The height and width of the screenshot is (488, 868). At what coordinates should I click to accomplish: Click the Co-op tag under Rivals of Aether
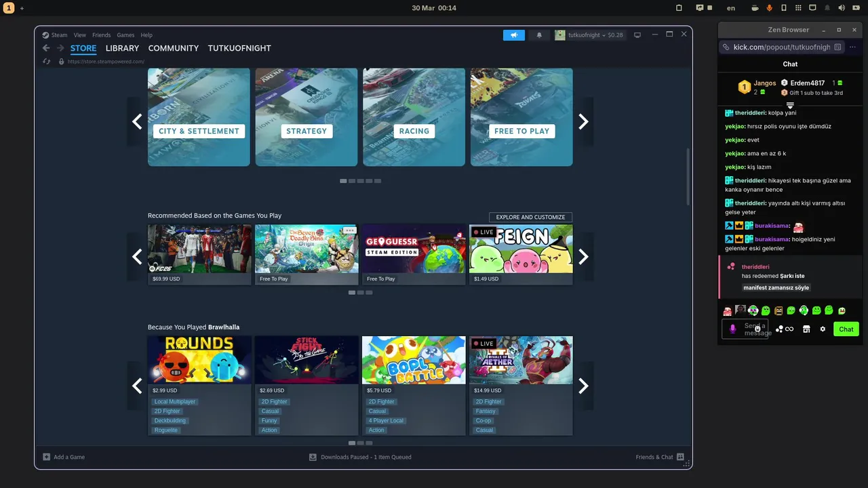tap(484, 420)
